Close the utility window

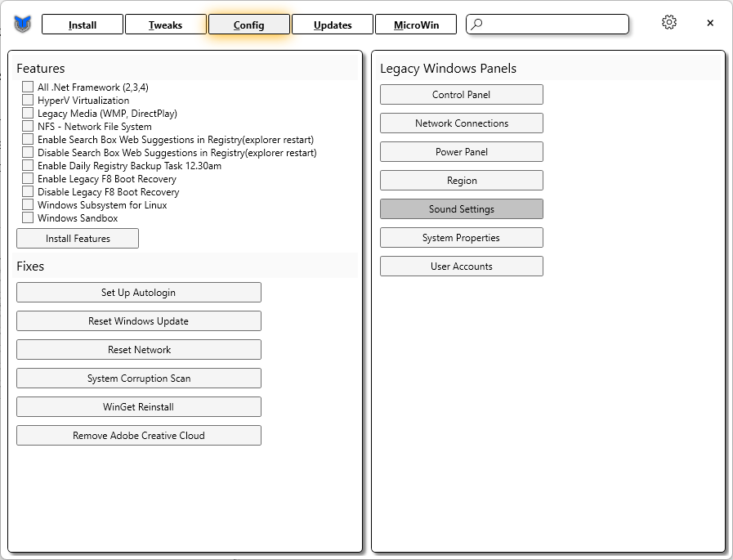point(710,23)
